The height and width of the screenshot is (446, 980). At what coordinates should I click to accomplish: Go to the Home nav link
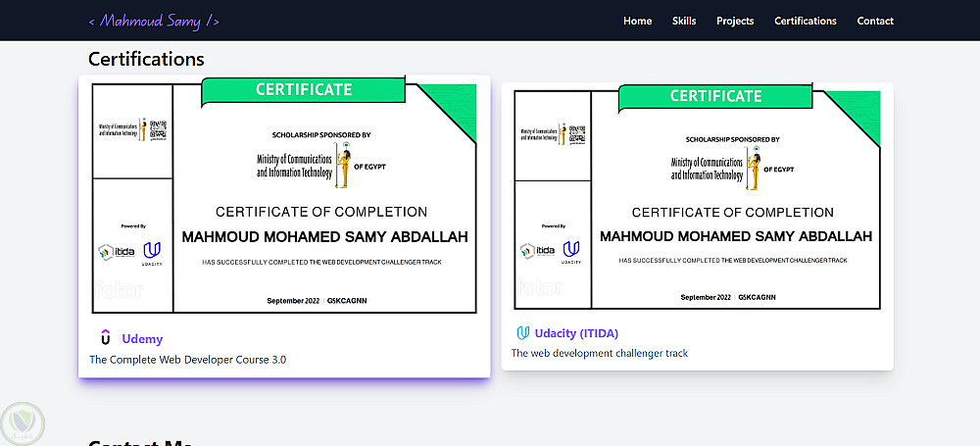point(638,21)
